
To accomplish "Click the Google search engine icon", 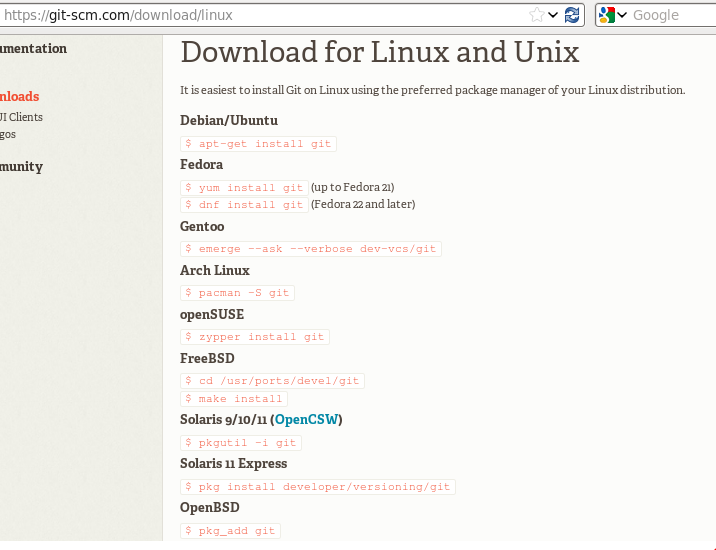I will pos(607,15).
